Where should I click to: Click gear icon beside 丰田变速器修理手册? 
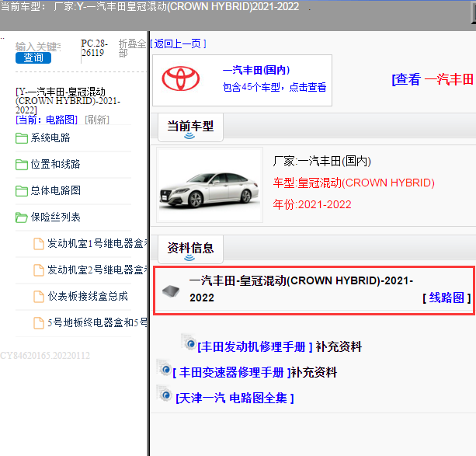point(165,368)
